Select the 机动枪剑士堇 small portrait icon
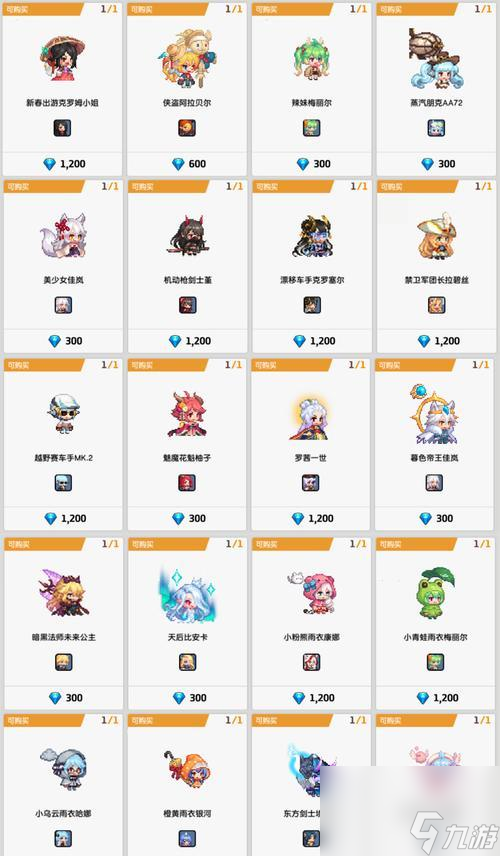This screenshot has height=856, width=500. click(187, 305)
